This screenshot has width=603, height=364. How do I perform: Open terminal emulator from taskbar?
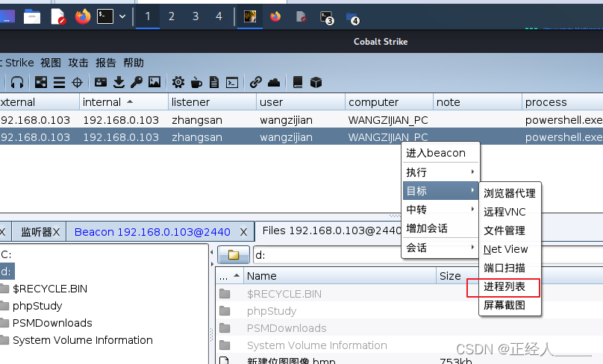(x=105, y=16)
